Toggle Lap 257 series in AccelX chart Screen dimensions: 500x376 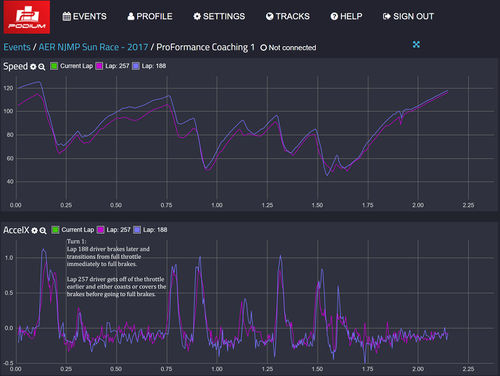pyautogui.click(x=114, y=230)
